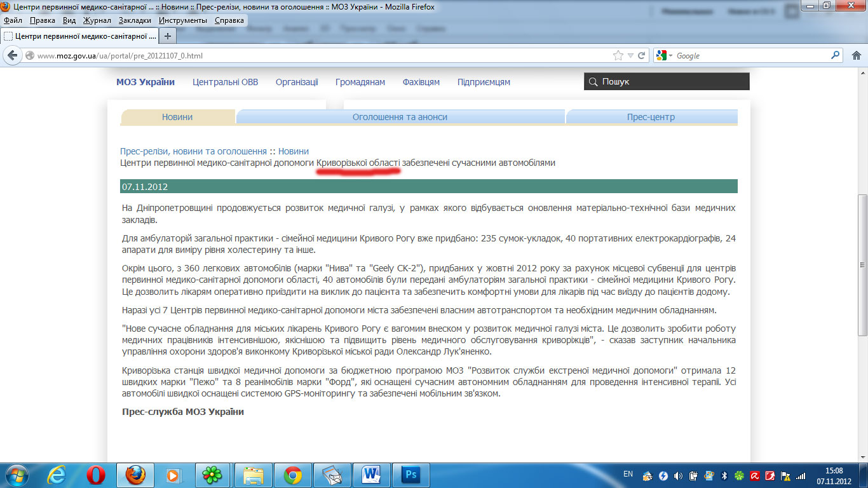Go to the Firefox home page icon
The width and height of the screenshot is (868, 488).
(x=856, y=56)
